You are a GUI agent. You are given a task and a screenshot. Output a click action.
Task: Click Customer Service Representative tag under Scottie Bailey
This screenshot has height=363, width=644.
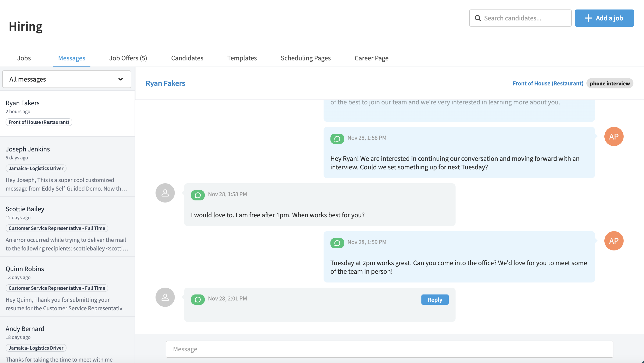[x=57, y=228]
